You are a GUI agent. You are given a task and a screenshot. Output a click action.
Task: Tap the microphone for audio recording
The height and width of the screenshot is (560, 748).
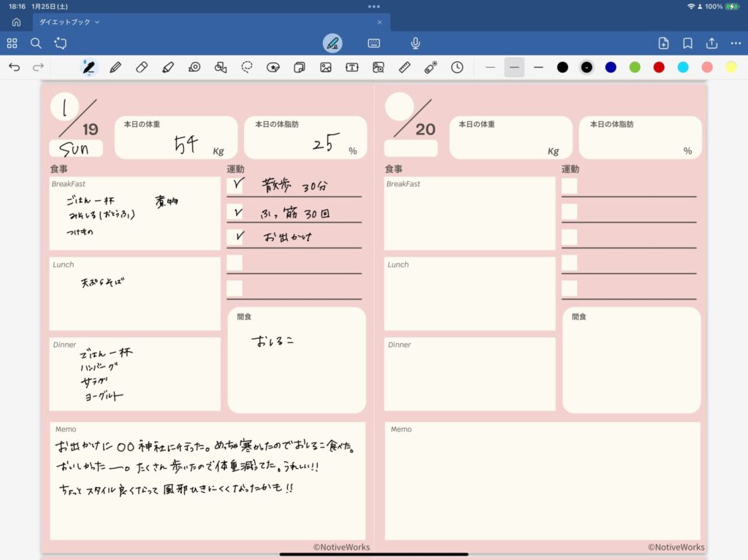point(414,43)
